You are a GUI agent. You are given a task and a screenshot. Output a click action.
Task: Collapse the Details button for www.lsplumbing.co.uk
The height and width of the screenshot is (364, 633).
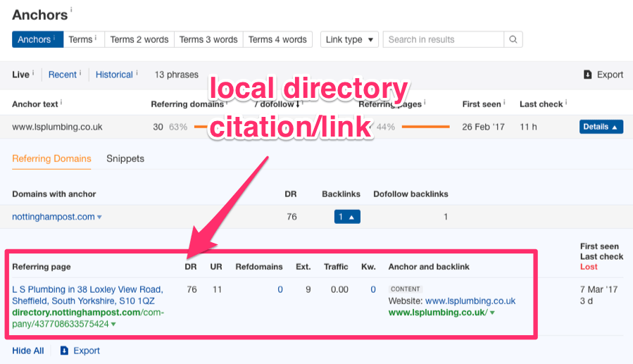[601, 127]
